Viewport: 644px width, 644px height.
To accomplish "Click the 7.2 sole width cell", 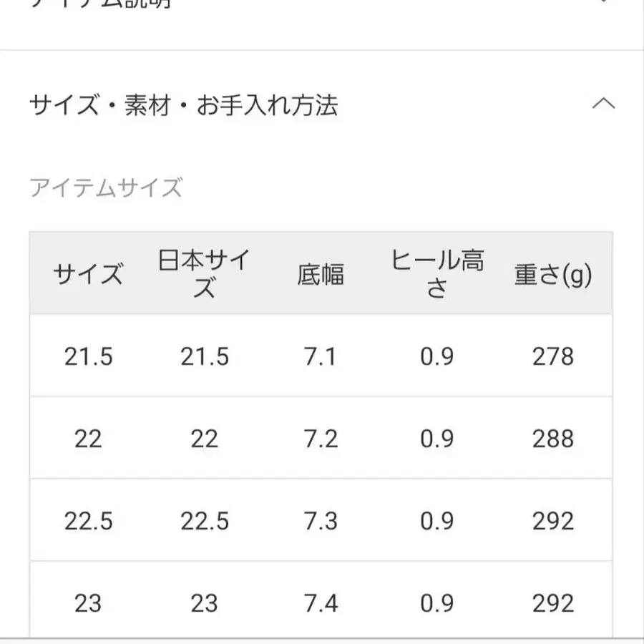I will (x=321, y=438).
